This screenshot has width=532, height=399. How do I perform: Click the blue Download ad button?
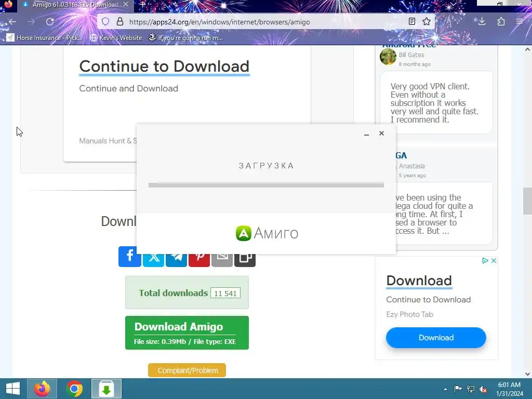click(x=436, y=338)
